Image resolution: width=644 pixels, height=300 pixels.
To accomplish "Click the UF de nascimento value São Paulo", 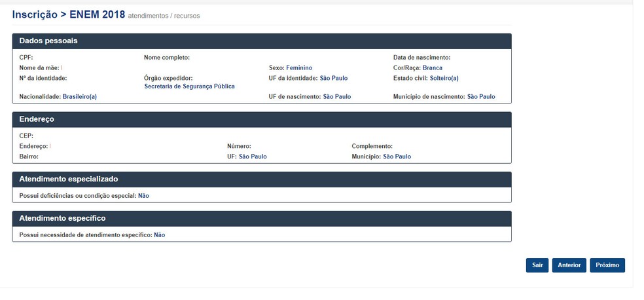I will click(x=337, y=96).
